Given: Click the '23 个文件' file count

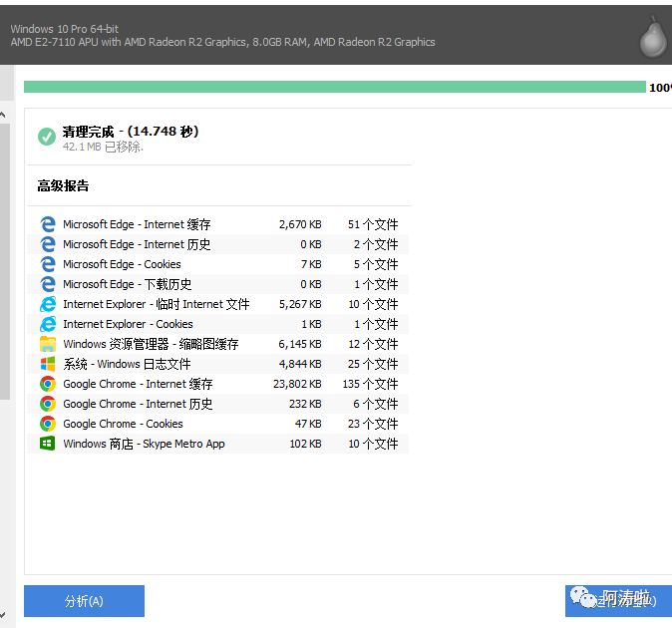Looking at the screenshot, I should [x=373, y=424].
